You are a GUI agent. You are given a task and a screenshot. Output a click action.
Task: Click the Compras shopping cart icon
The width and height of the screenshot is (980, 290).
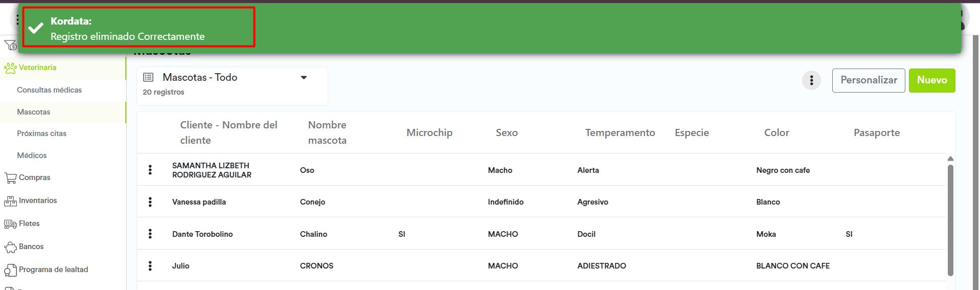(10, 178)
